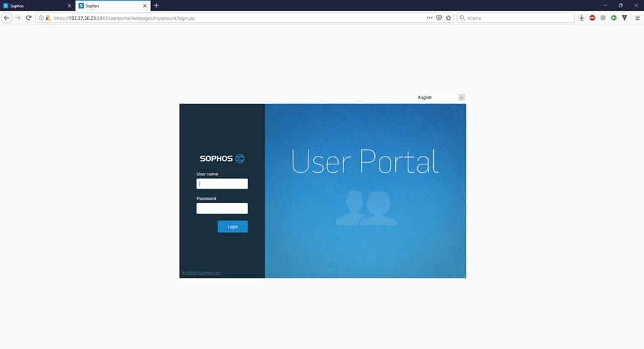Open the Adblock Plus extension icon

tap(592, 18)
